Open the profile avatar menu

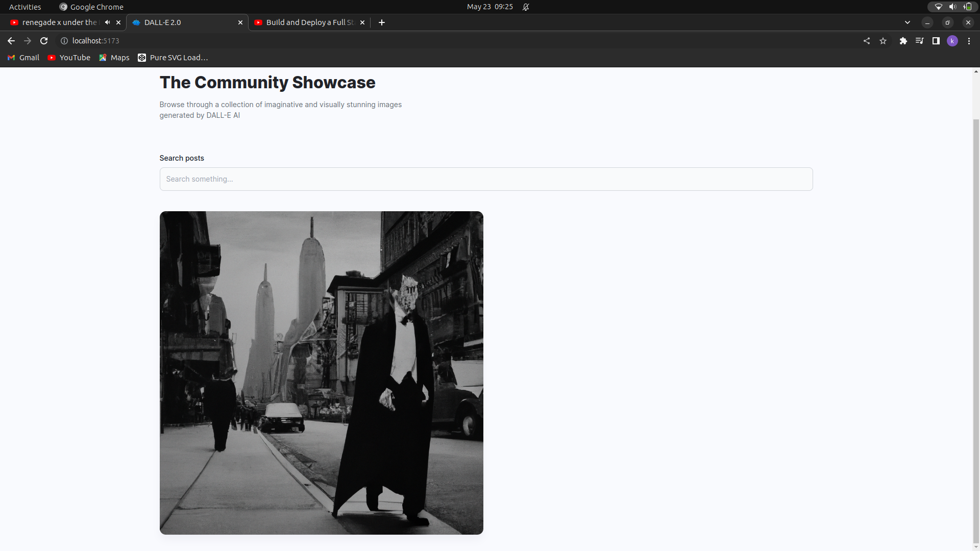coord(952,41)
